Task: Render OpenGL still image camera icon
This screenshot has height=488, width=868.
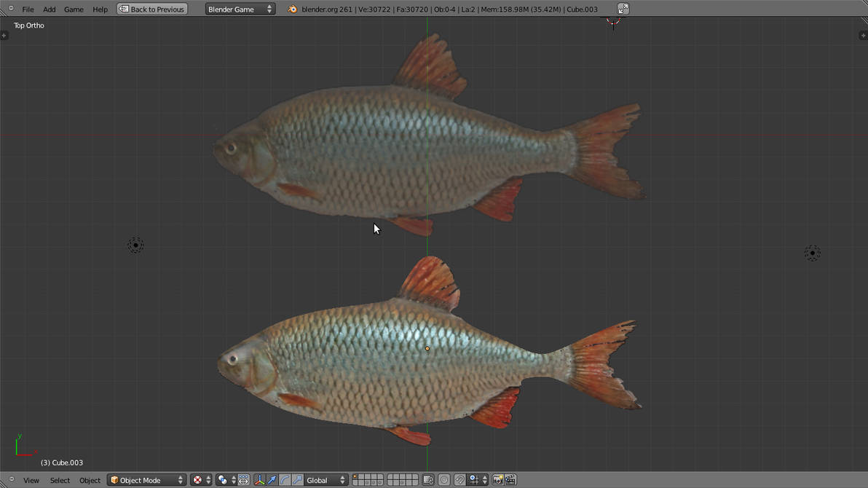Action: click(497, 480)
